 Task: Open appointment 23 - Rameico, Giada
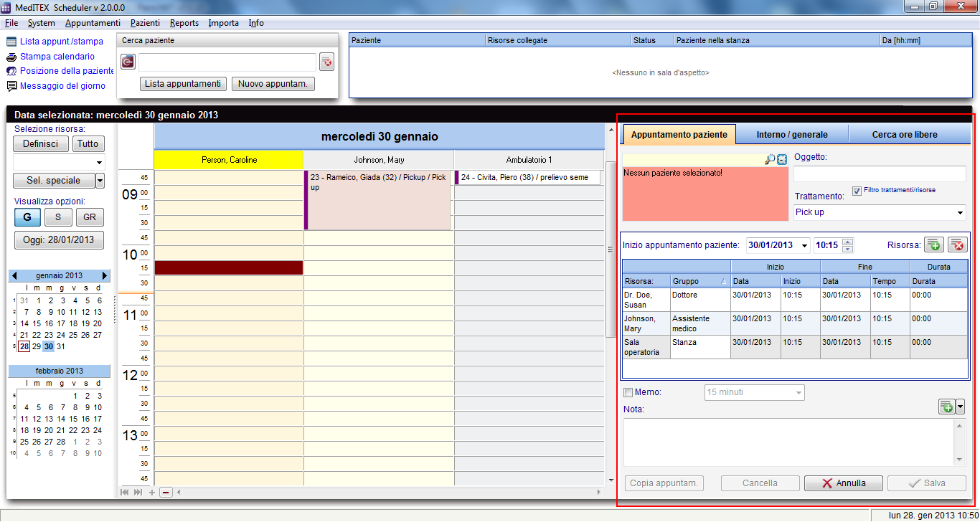pyautogui.click(x=378, y=200)
